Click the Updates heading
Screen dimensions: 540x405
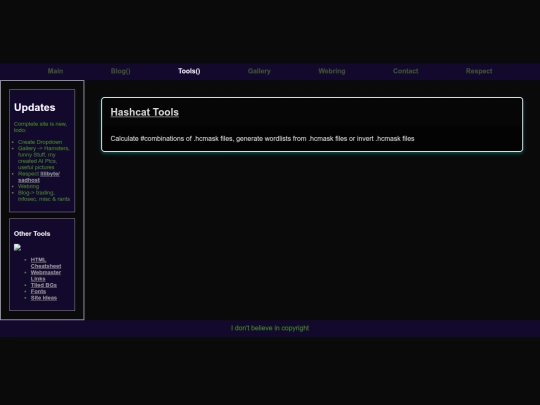point(34,107)
